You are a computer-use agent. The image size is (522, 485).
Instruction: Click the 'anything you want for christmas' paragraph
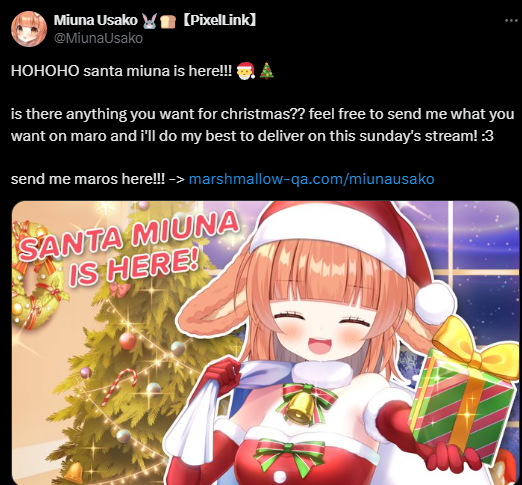[263, 125]
